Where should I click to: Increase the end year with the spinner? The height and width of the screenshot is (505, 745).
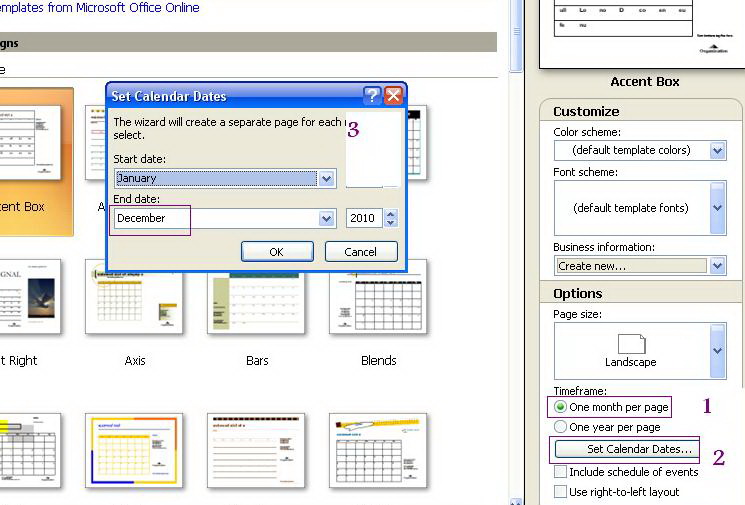[391, 214]
